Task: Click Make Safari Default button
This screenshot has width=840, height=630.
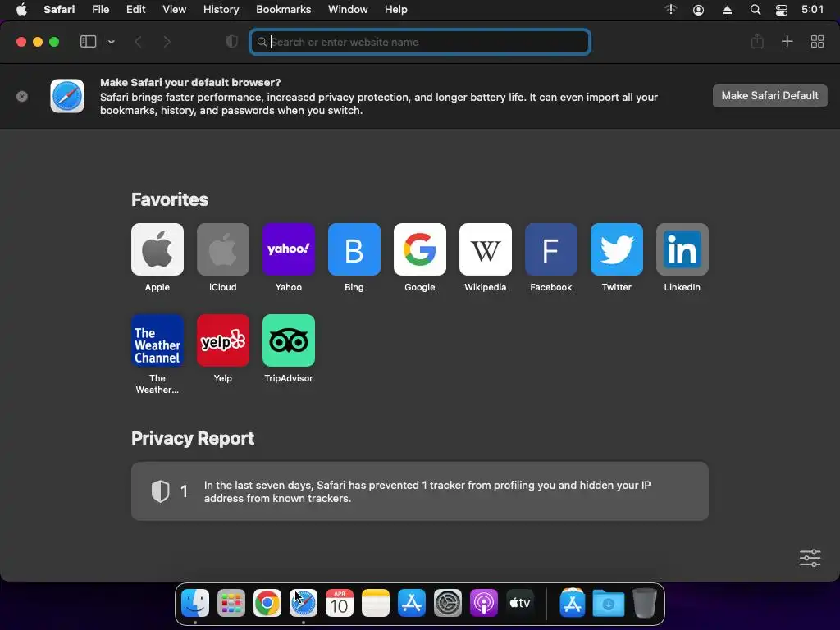Action: point(769,96)
